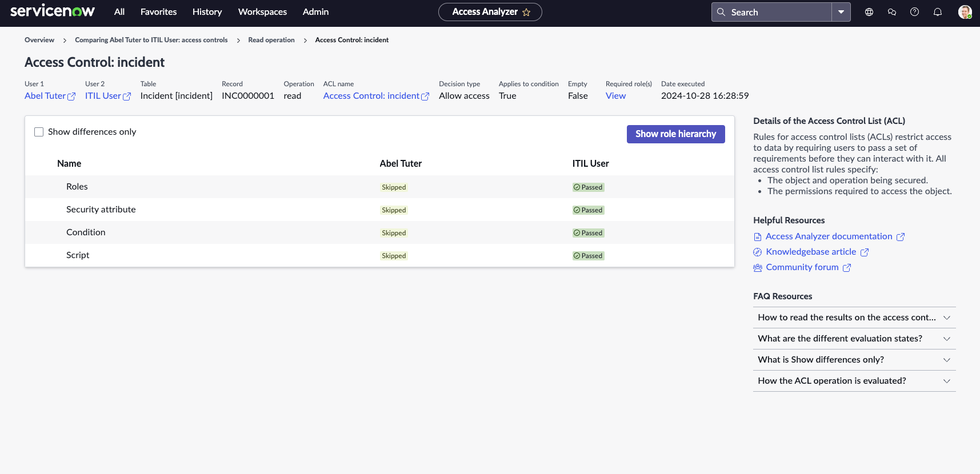This screenshot has height=474, width=980.
Task: Favorite Access Analyzer with the star icon
Action: click(x=526, y=12)
